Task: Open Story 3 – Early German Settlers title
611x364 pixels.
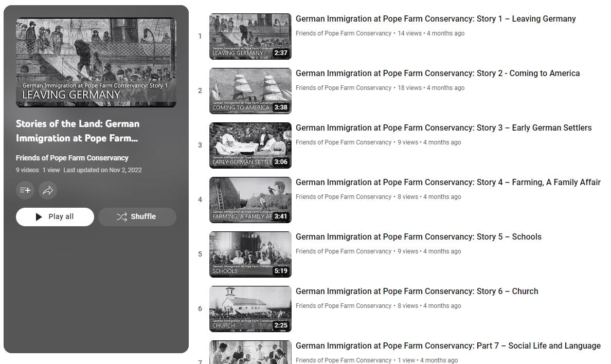Action: point(443,128)
